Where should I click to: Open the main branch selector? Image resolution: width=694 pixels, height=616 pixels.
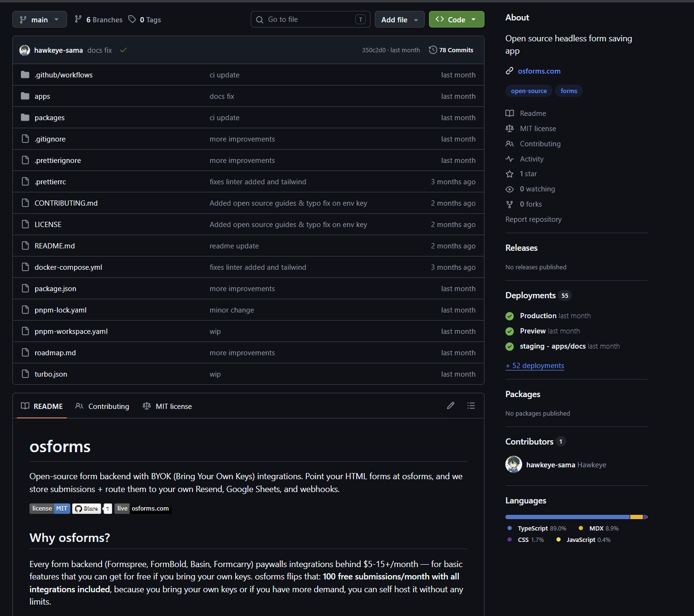(x=39, y=19)
